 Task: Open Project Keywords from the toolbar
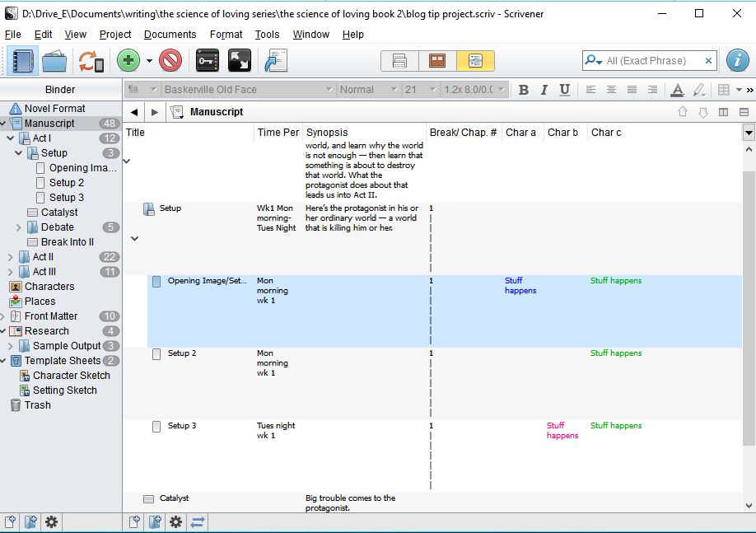click(x=207, y=61)
